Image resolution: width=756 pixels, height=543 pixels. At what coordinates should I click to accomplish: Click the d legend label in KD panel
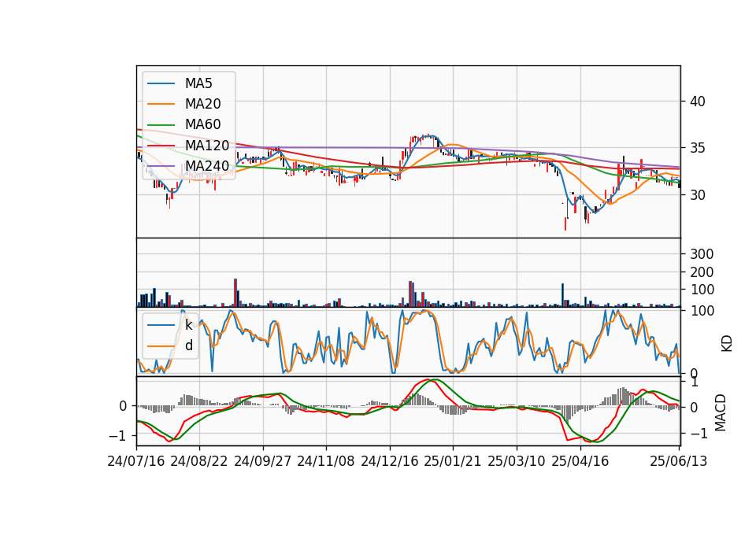[188, 345]
